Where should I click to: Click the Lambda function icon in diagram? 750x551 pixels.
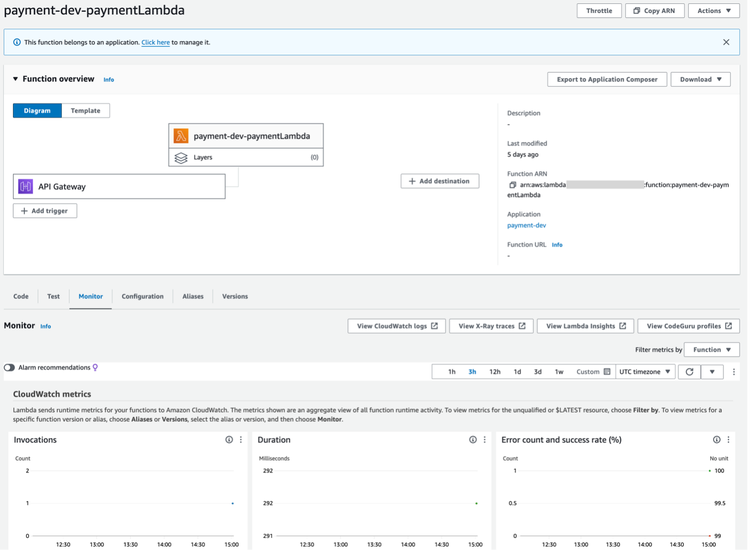click(x=181, y=136)
